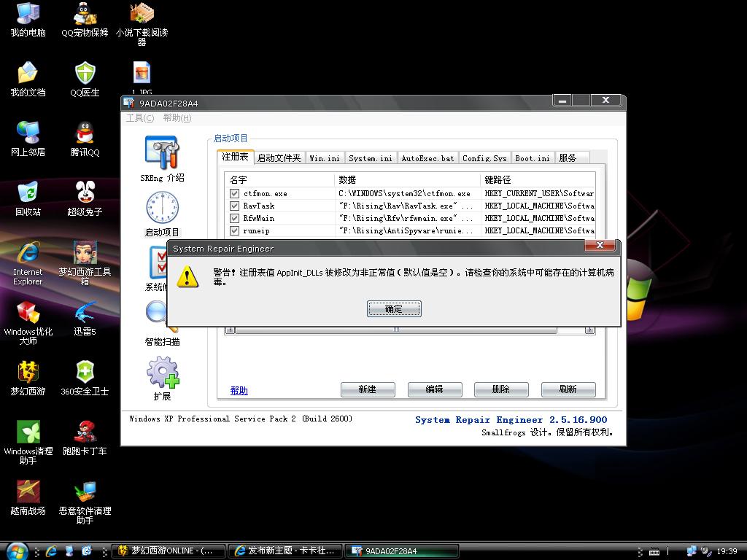Open the 智能扫描 label in sidebar
The image size is (747, 560).
click(162, 341)
